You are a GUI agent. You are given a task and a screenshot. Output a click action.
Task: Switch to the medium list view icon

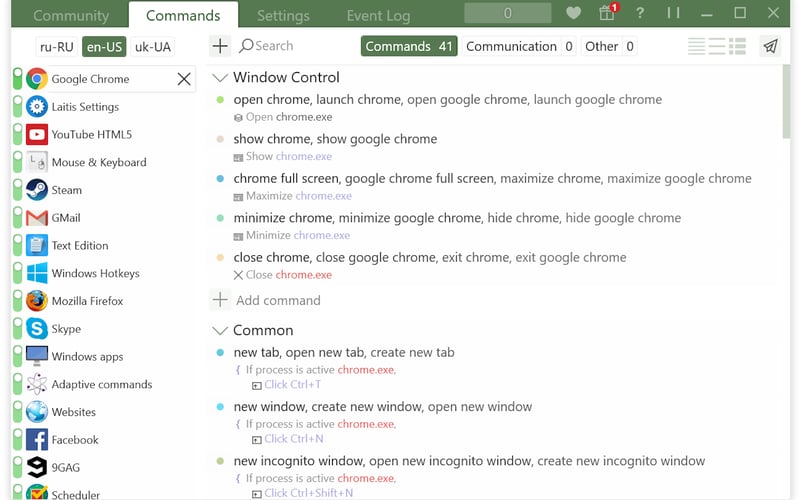coord(717,46)
